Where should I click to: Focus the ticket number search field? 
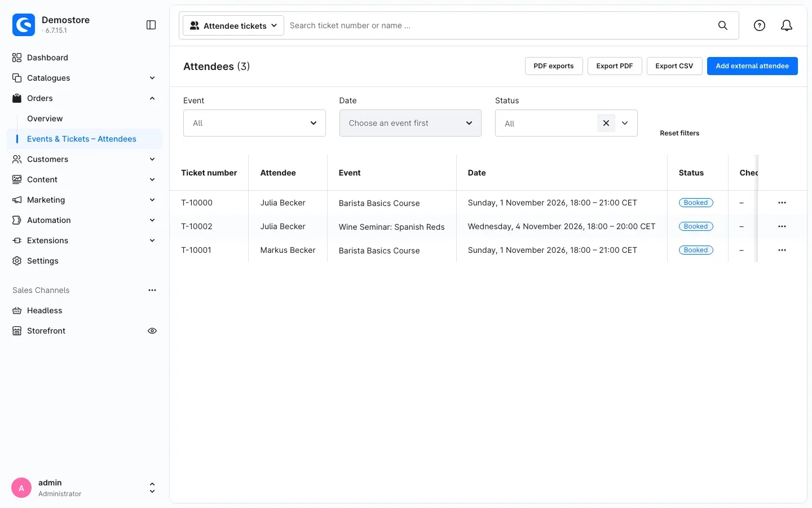coord(499,25)
